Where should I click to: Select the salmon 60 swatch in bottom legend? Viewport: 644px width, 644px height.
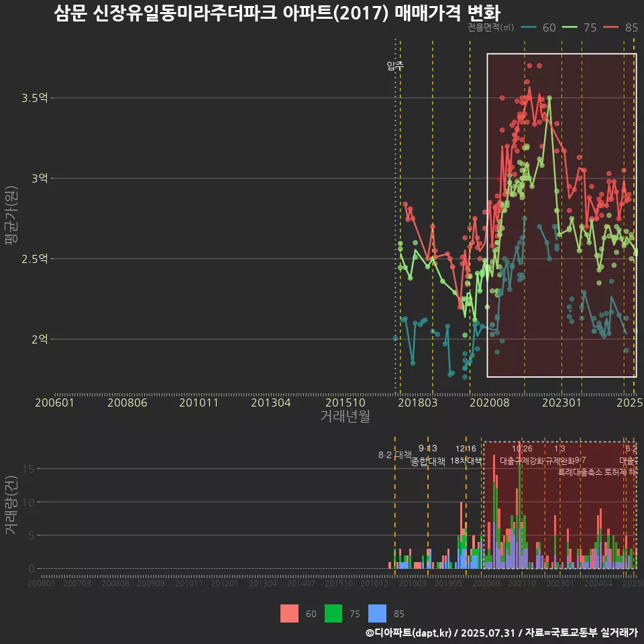(289, 614)
